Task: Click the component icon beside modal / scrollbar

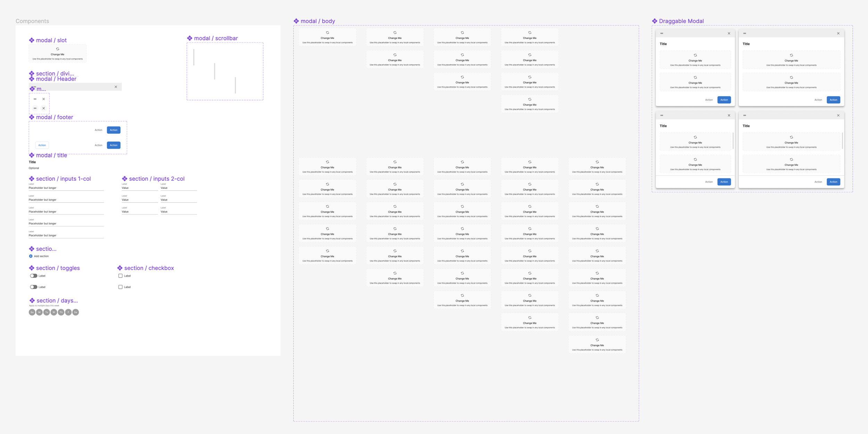Action: pos(190,38)
